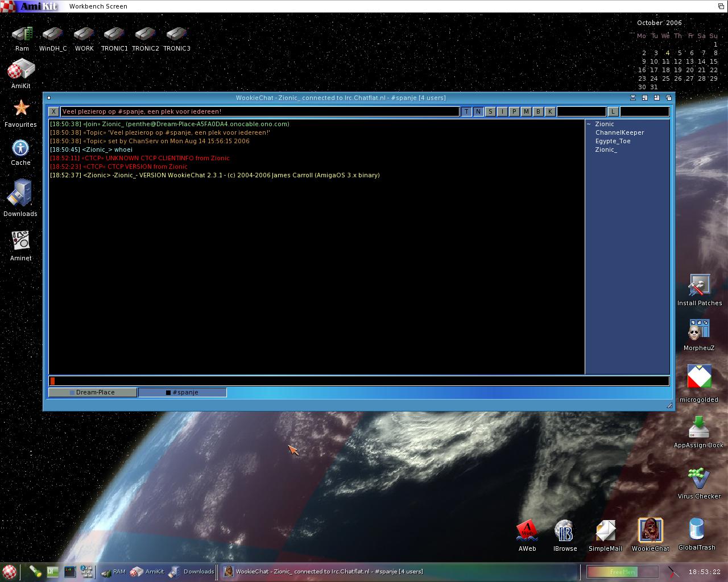
Task: Click the flashlight icon in the taskbar
Action: (x=36, y=572)
